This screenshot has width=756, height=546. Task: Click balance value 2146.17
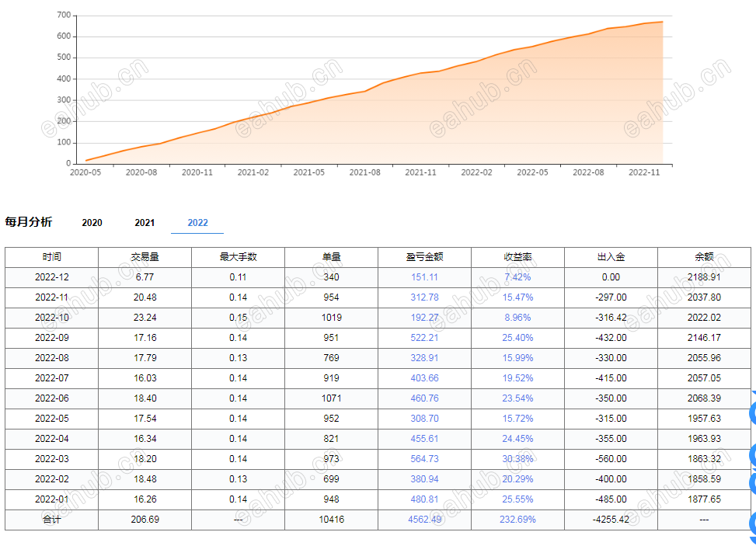point(704,338)
